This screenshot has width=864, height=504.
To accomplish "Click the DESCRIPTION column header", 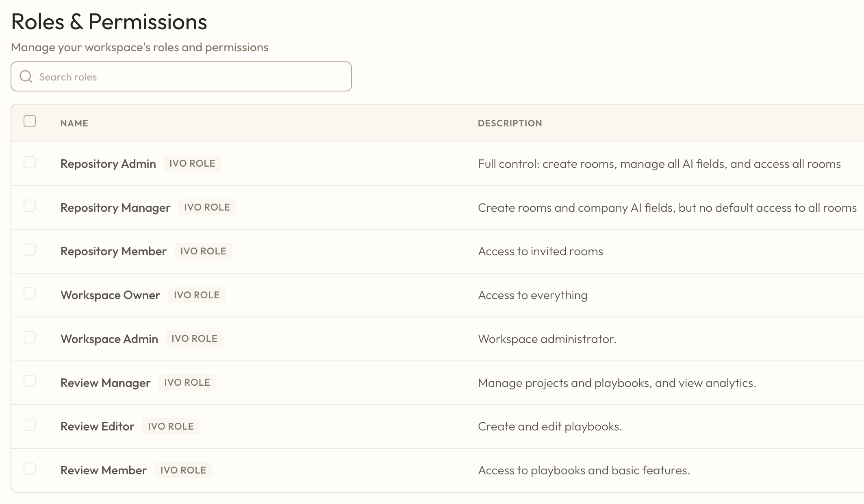I will pos(510,123).
